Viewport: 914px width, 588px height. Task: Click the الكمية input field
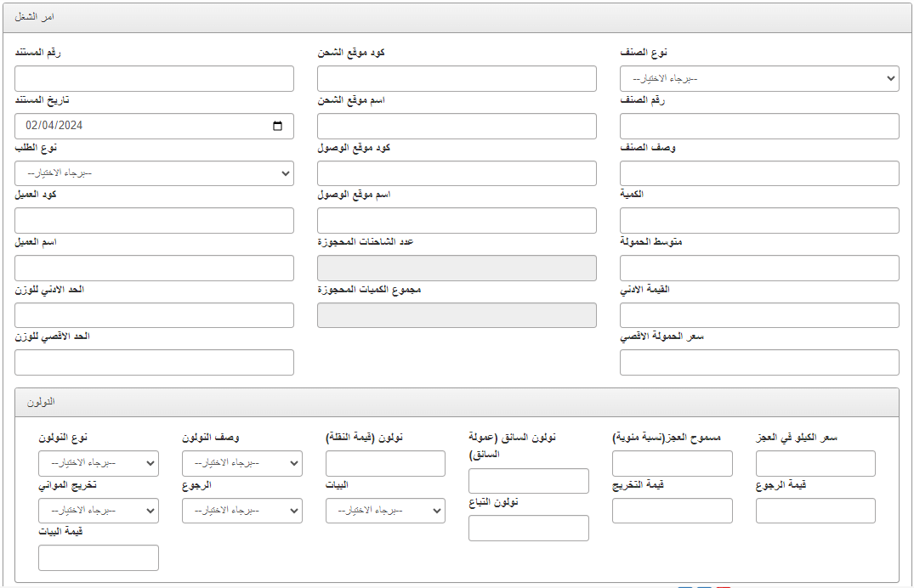(758, 221)
